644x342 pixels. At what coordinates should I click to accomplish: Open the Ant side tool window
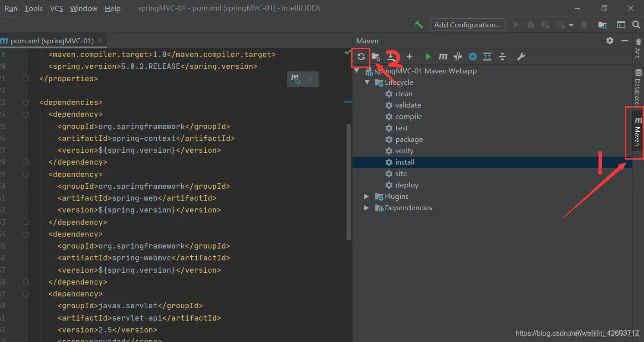click(x=638, y=48)
